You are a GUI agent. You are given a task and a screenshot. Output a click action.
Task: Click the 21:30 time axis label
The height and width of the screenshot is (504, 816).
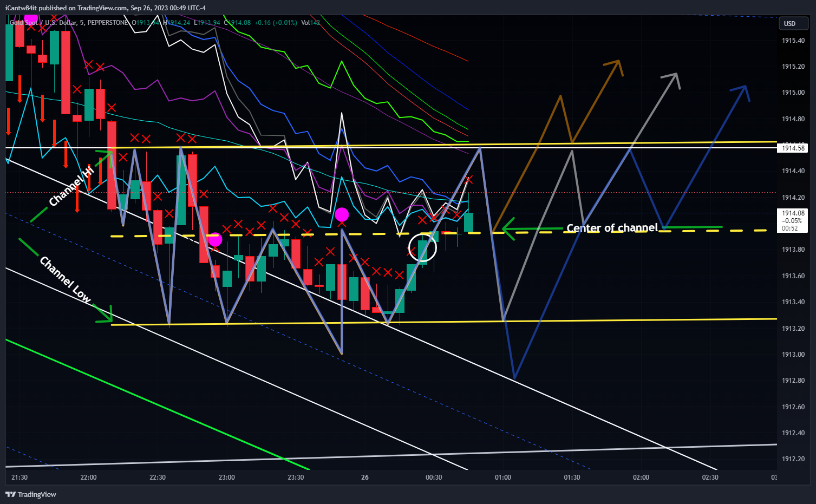coord(19,477)
